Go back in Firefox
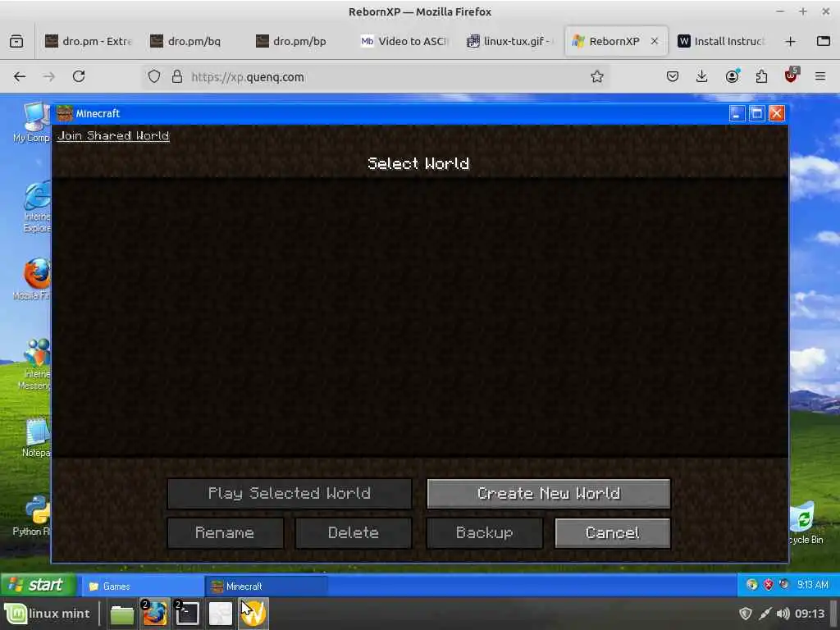 tap(20, 76)
